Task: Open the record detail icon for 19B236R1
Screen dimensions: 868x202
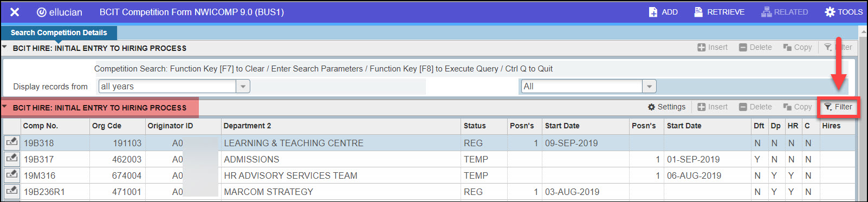Action: [11, 191]
